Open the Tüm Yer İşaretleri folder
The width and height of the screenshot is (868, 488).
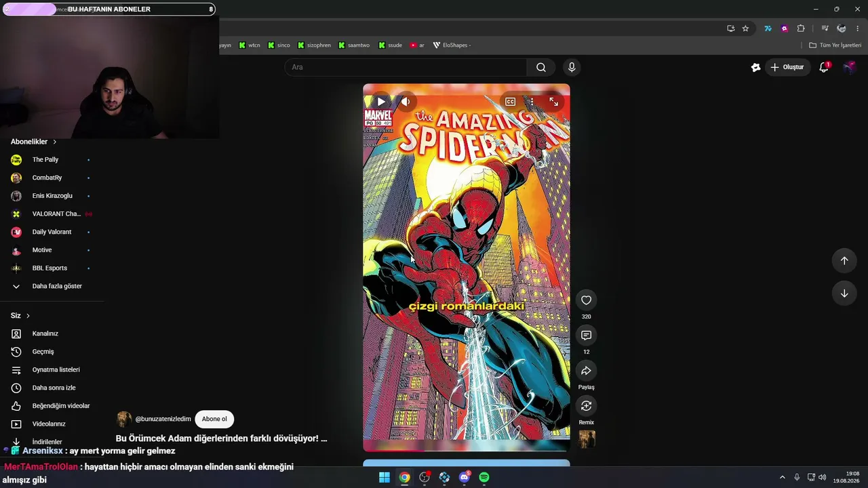click(835, 45)
